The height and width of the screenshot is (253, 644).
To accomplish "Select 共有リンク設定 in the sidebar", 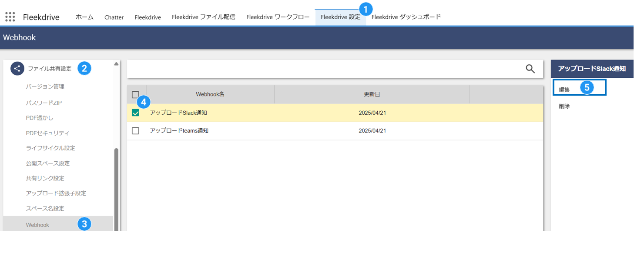I will (45, 178).
